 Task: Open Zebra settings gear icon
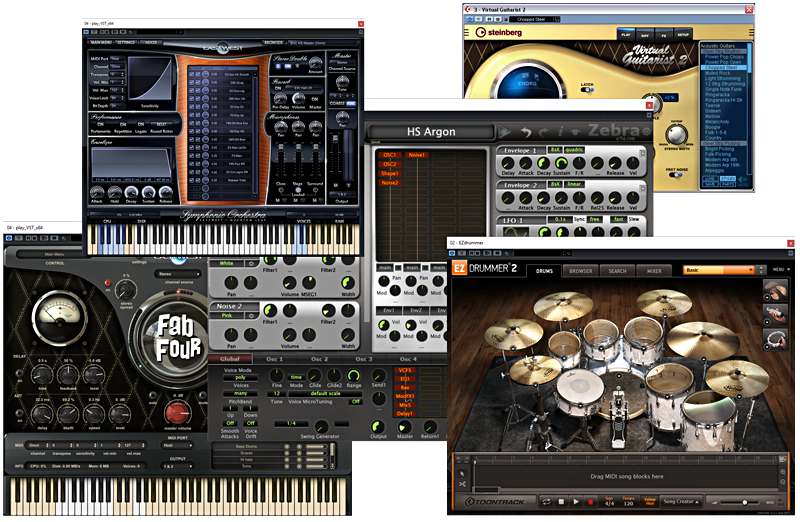click(x=647, y=132)
